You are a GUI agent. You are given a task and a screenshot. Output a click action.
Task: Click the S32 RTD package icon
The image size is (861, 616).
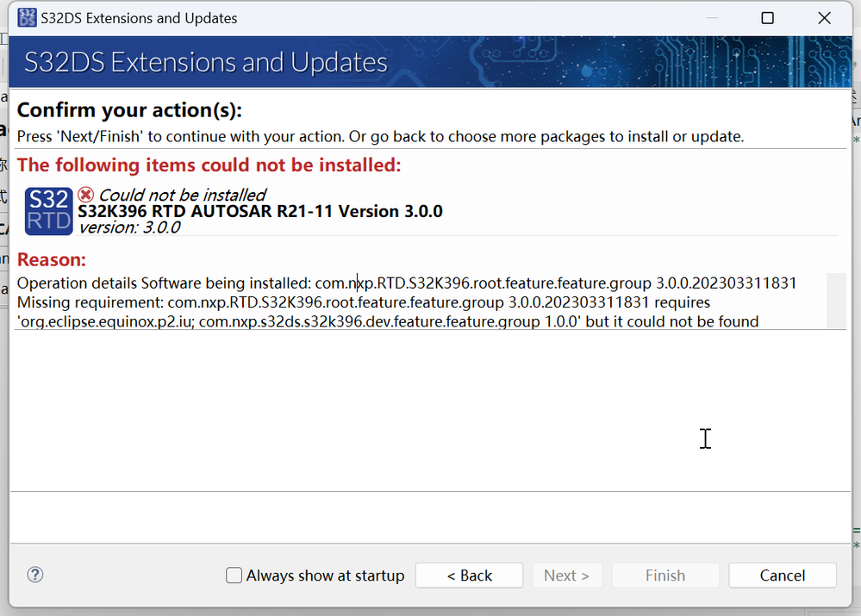pos(49,211)
